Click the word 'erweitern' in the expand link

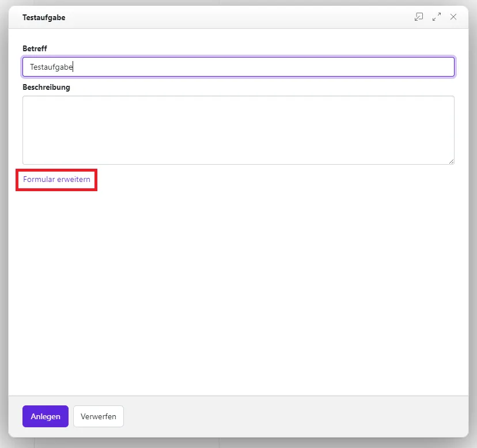(74, 180)
